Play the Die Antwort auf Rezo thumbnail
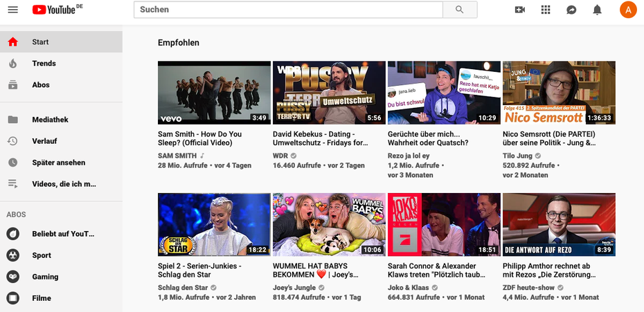The image size is (644, 312). point(560,225)
